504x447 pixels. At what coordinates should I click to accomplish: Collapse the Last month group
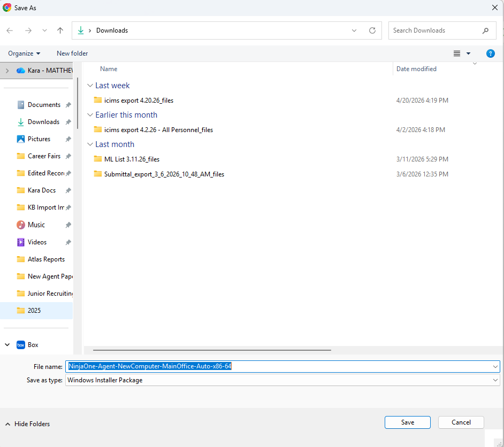90,144
